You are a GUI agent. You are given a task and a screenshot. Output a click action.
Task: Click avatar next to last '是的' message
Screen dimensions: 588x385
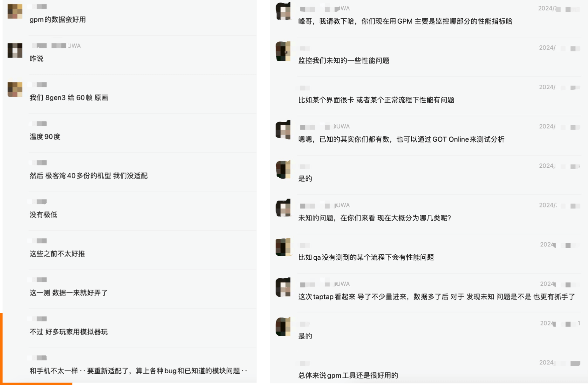pos(283,326)
